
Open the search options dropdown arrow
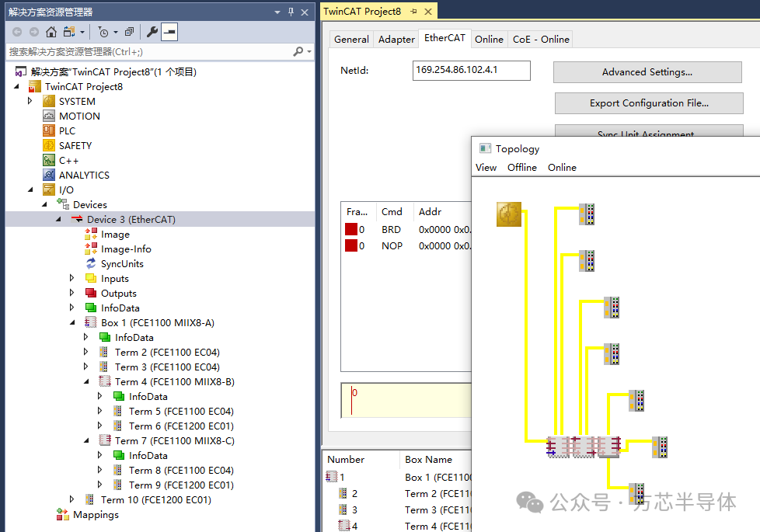[309, 51]
